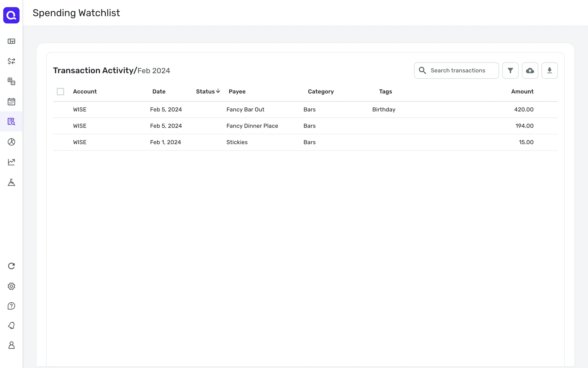
Task: Open the calendar sidebar icon
Action: 11,102
